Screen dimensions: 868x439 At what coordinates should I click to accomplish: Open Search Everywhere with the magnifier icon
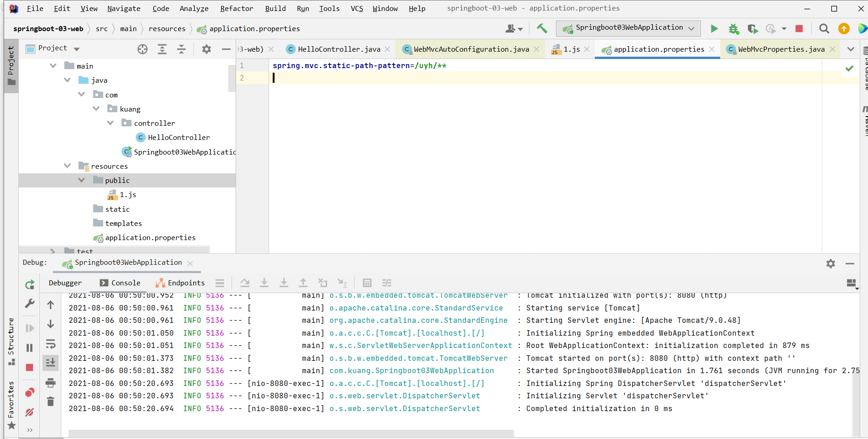(x=824, y=29)
